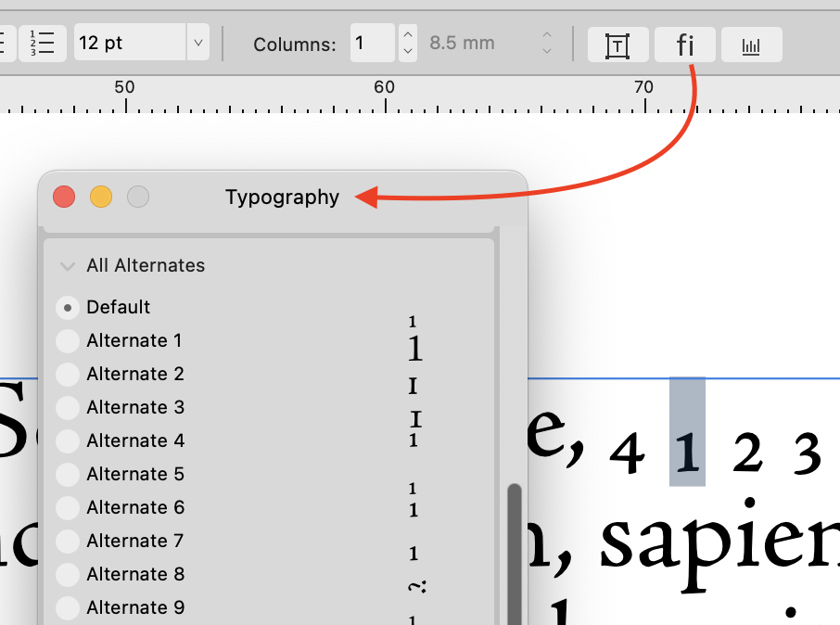Image resolution: width=840 pixels, height=625 pixels.
Task: Select the Default alternate radio button
Action: point(67,307)
